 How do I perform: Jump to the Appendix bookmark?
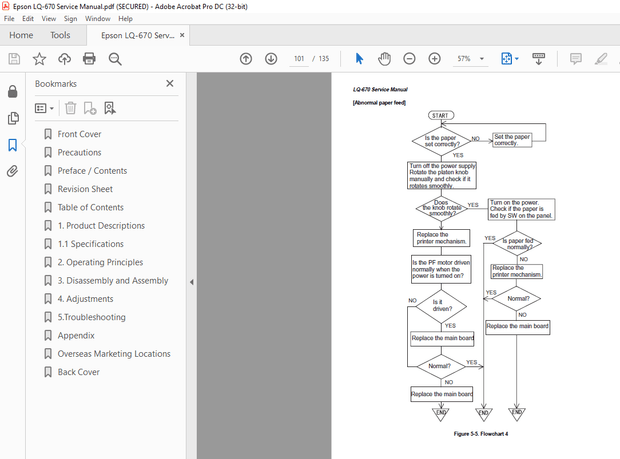[76, 336]
